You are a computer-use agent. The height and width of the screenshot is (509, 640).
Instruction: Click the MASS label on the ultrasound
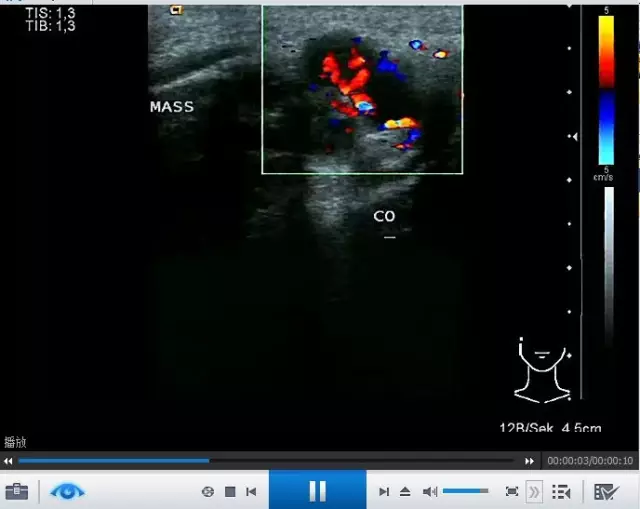coord(171,107)
